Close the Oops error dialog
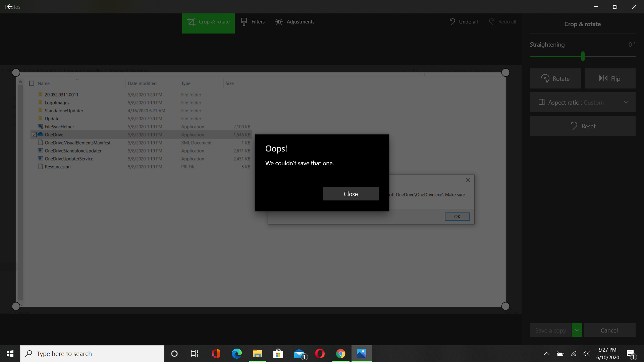644x362 pixels. (x=351, y=194)
